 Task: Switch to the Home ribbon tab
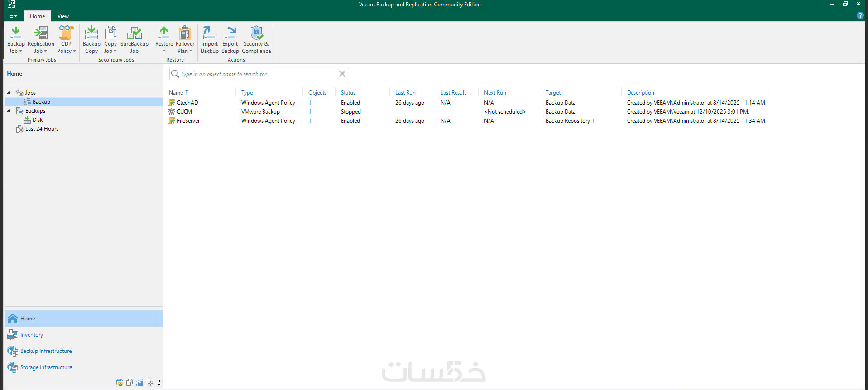(x=37, y=16)
